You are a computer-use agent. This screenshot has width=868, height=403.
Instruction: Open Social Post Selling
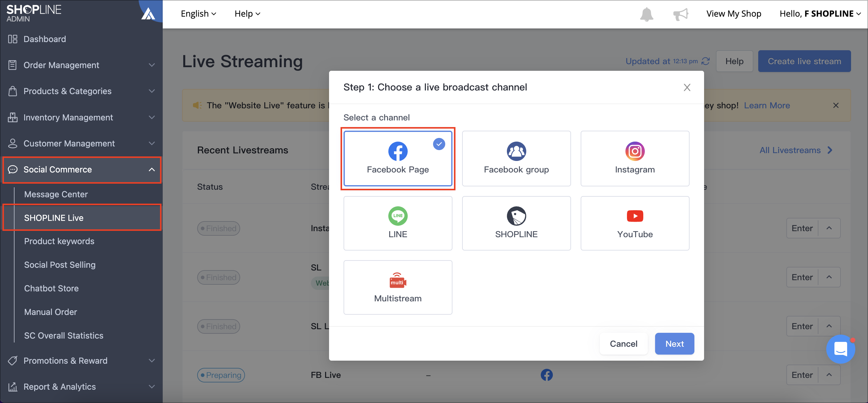pos(60,265)
